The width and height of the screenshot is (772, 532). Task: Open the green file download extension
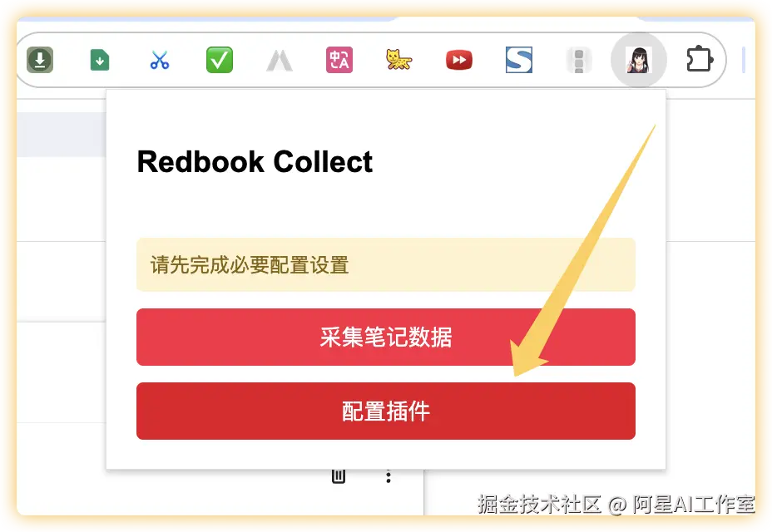100,60
